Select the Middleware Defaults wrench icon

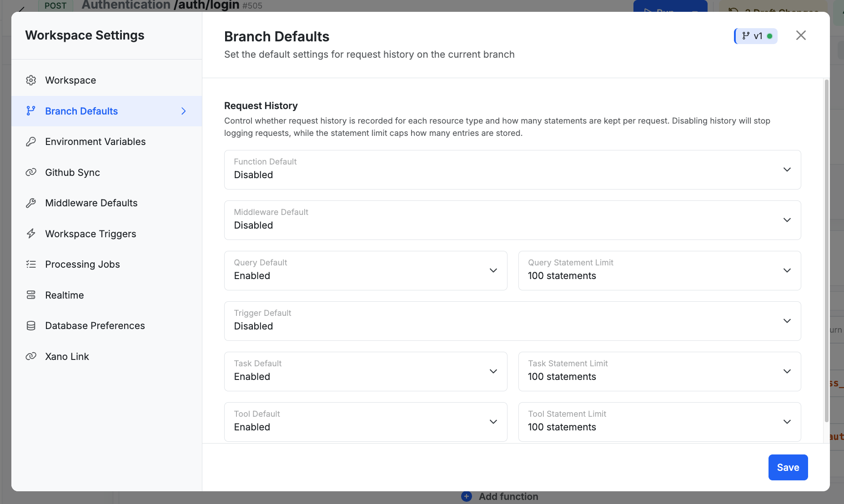[x=31, y=203]
